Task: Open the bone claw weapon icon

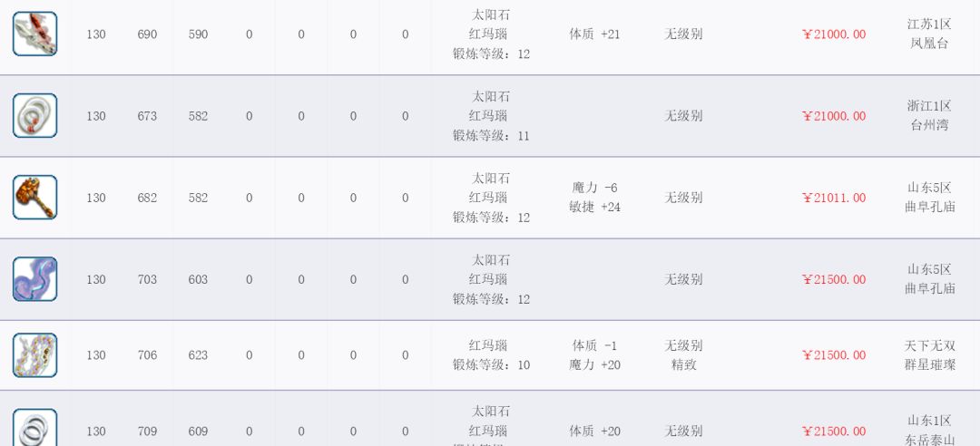Action: coord(35,34)
